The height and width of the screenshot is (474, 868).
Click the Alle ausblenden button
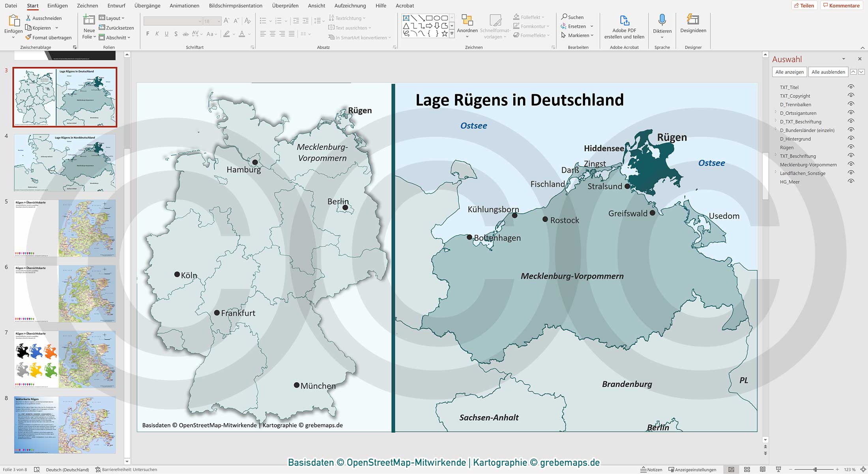828,72
